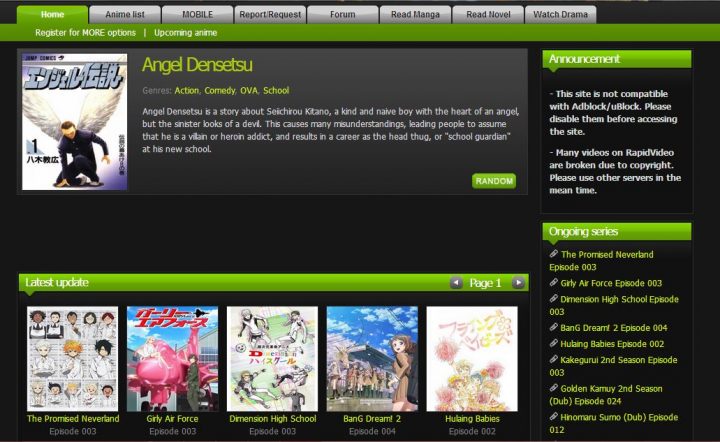Open Upcoming anime link
The width and height of the screenshot is (720, 442).
click(x=186, y=33)
